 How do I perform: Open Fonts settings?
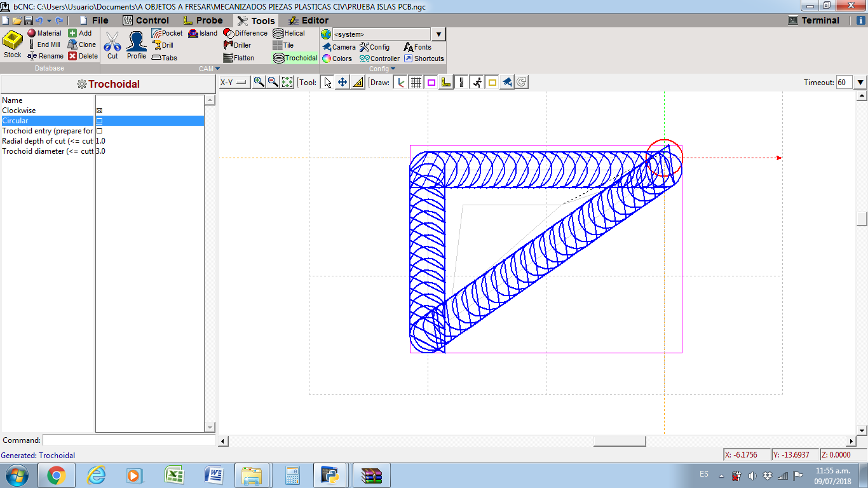coord(417,47)
